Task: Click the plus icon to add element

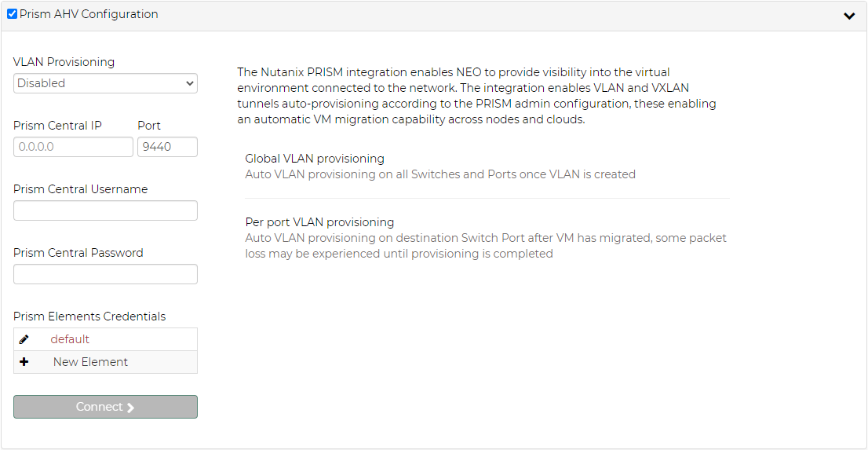Action: click(24, 362)
